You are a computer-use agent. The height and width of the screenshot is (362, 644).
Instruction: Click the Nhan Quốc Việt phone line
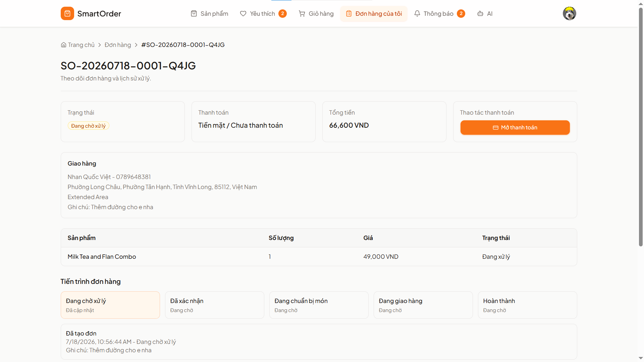pos(109,177)
